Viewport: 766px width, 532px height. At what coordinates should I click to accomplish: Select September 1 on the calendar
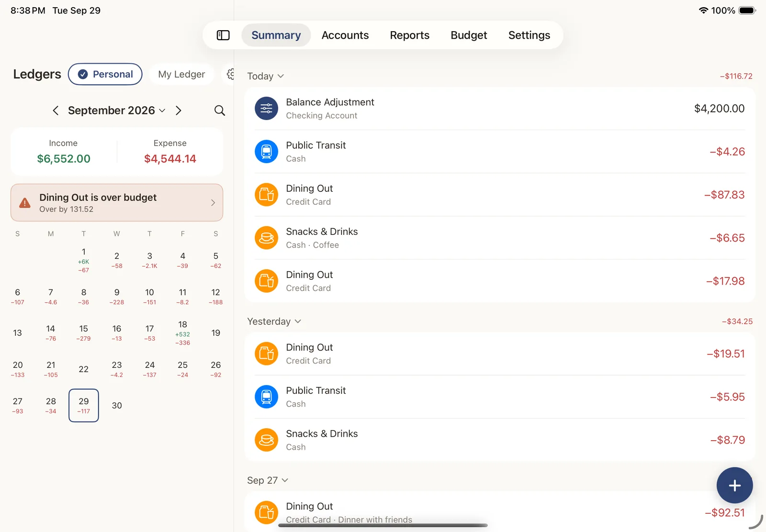point(84,260)
